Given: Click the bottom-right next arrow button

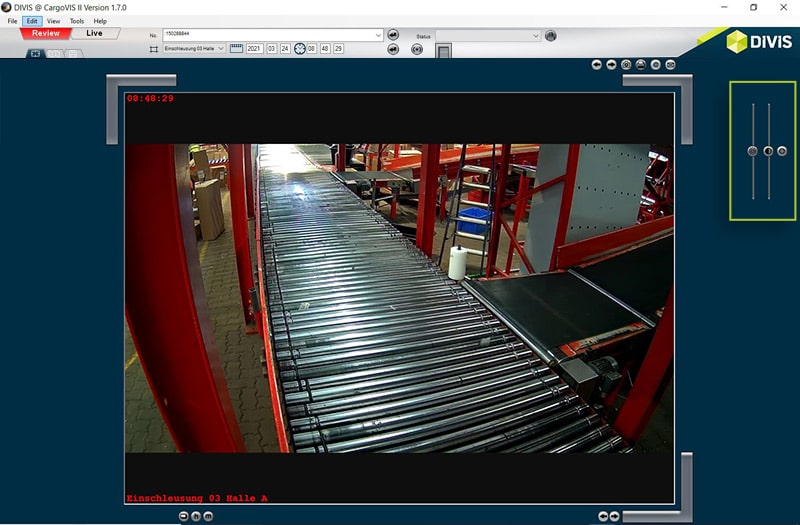Looking at the screenshot, I should 614,516.
